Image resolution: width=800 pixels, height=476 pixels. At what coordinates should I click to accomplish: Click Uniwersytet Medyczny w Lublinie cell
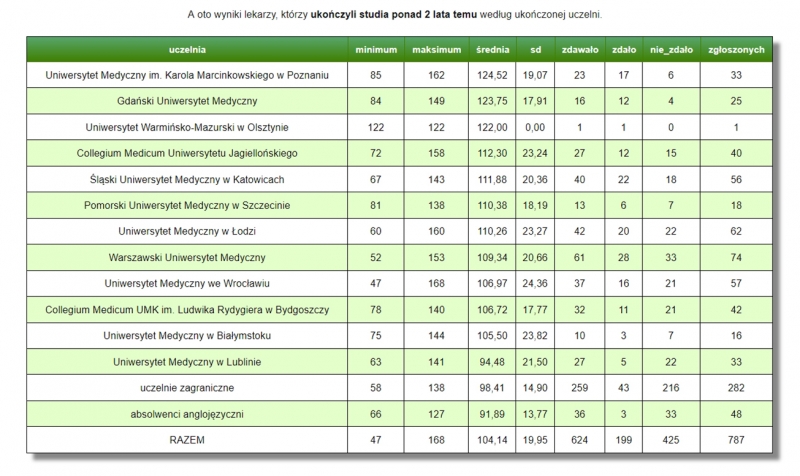tap(187, 360)
